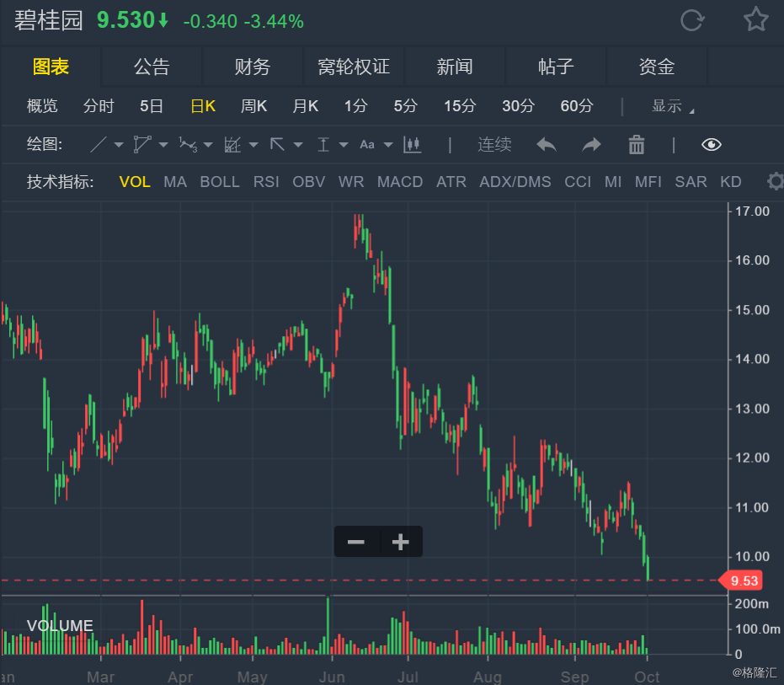Refresh the stock quote data

[x=692, y=20]
